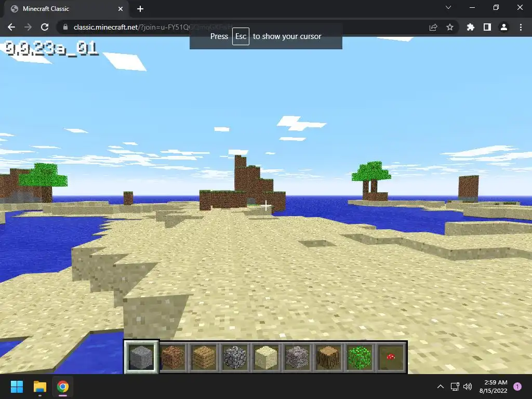The height and width of the screenshot is (399, 532).
Task: Open tab search dropdown chevron
Action: tap(448, 7)
